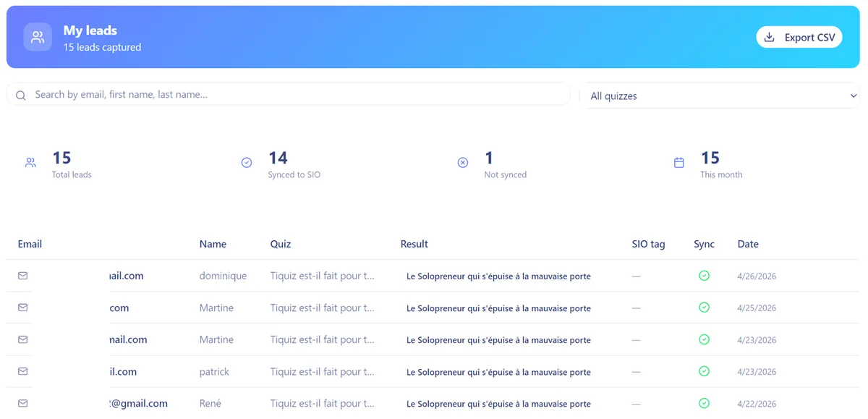This screenshot has width=868, height=419.
Task: Click the name René
Action: [x=210, y=403]
